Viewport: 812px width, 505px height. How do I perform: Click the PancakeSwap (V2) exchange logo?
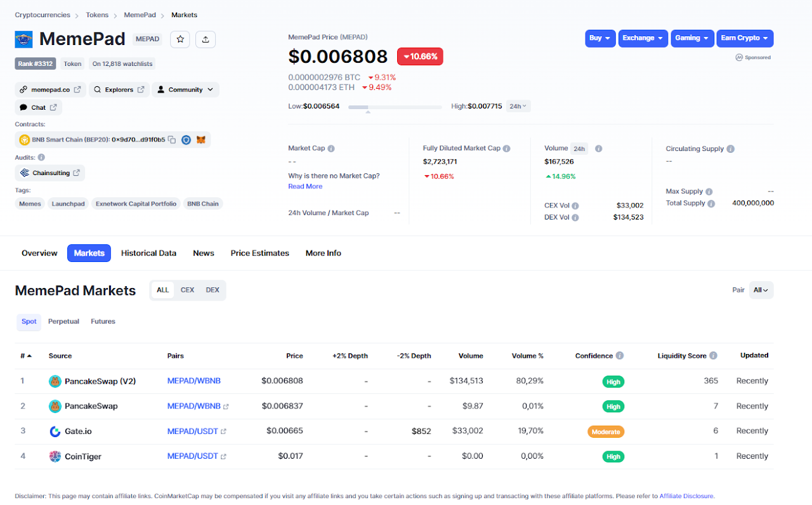pyautogui.click(x=55, y=381)
